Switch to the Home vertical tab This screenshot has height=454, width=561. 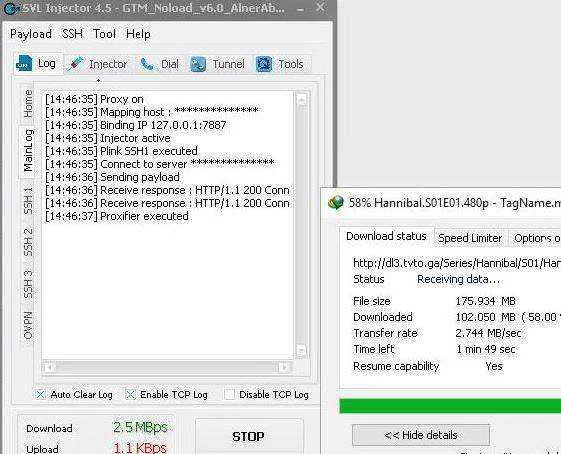point(28,104)
